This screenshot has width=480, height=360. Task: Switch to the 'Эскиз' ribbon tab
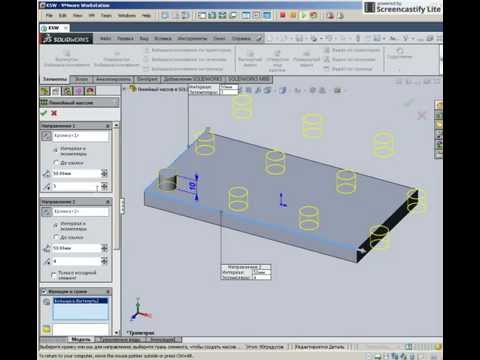coord(81,79)
